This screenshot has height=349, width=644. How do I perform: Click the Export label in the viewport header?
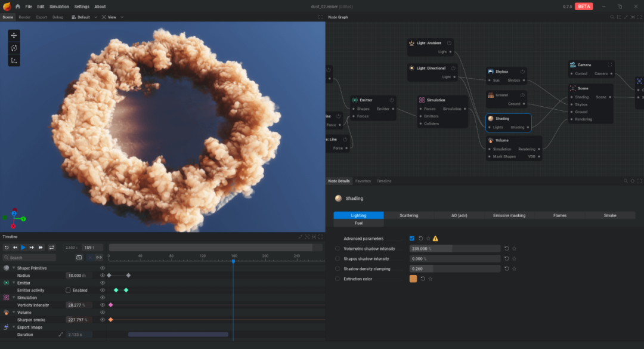point(41,17)
